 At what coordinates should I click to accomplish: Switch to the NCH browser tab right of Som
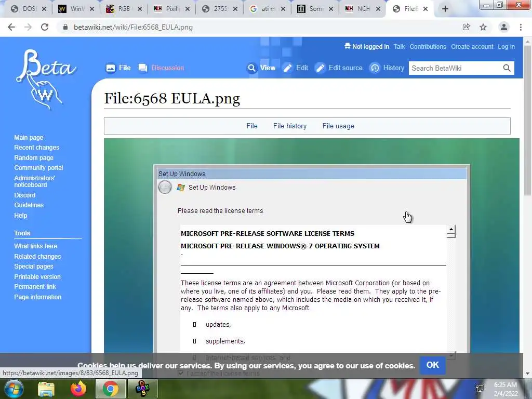coord(362,9)
